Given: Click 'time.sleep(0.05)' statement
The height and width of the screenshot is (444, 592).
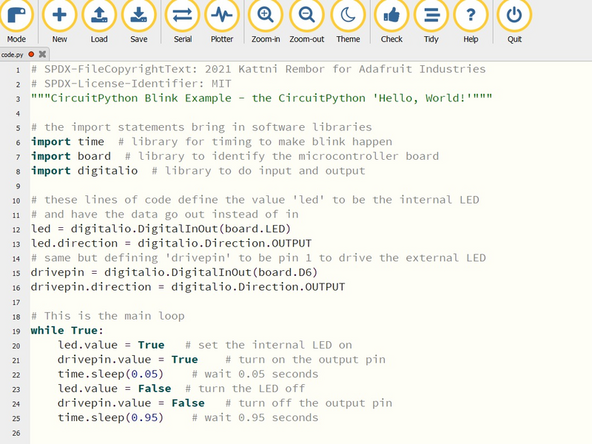Looking at the screenshot, I should click(111, 374).
